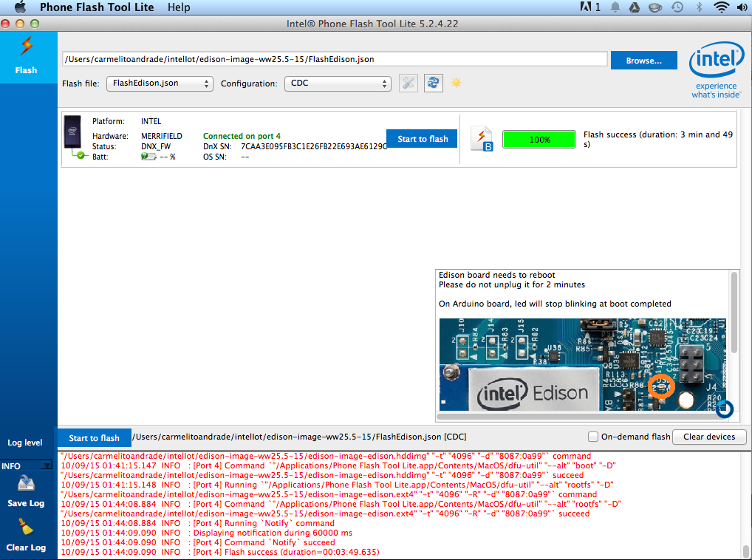The width and height of the screenshot is (752, 560).
Task: Click the refresh flash file icon
Action: (x=433, y=83)
